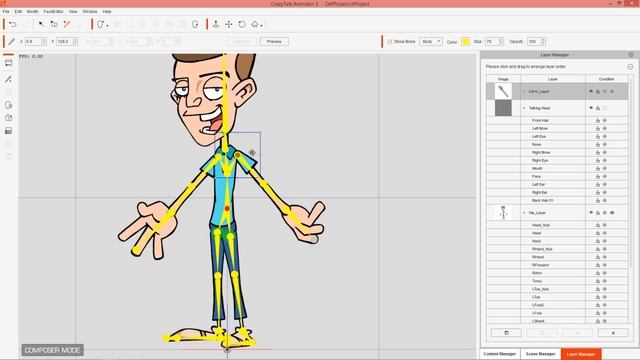640x360 pixels.
Task: Open the Modify menu
Action: click(x=32, y=11)
